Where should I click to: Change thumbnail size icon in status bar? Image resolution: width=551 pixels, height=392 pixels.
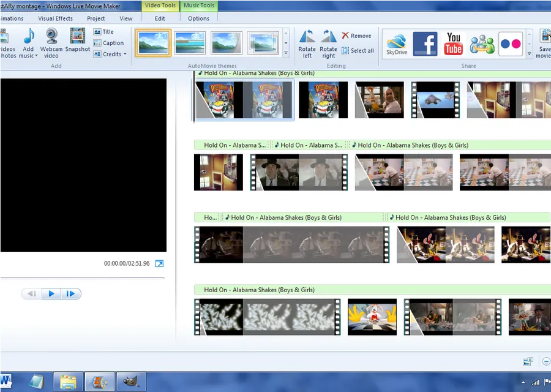point(528,361)
